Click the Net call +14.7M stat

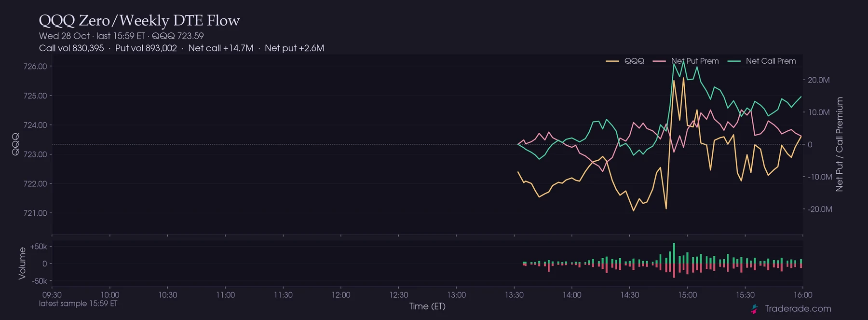click(x=221, y=48)
